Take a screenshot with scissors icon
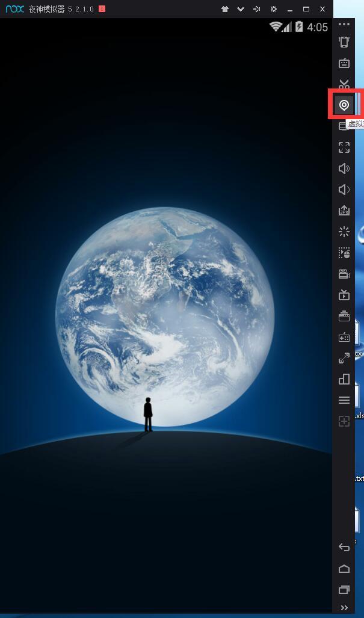The height and width of the screenshot is (618, 364). (344, 83)
